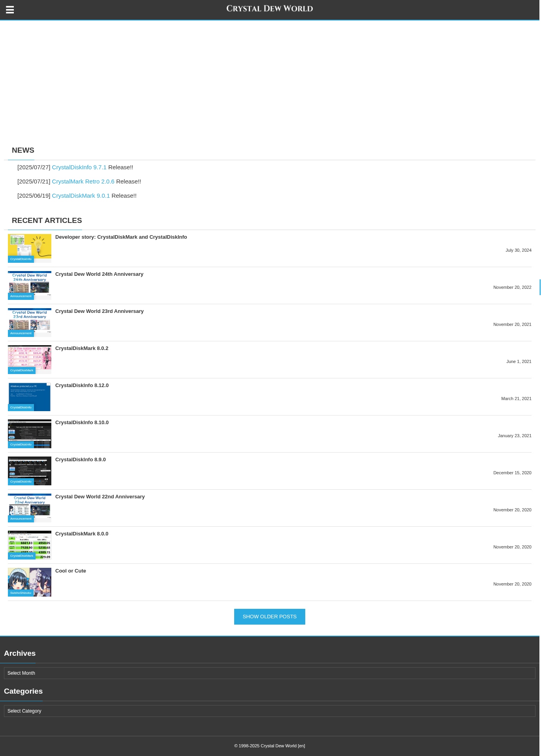Screen dimensions: 541x756
Task: Click the Developer story lightbulb thumbnail
Action: tap(30, 246)
